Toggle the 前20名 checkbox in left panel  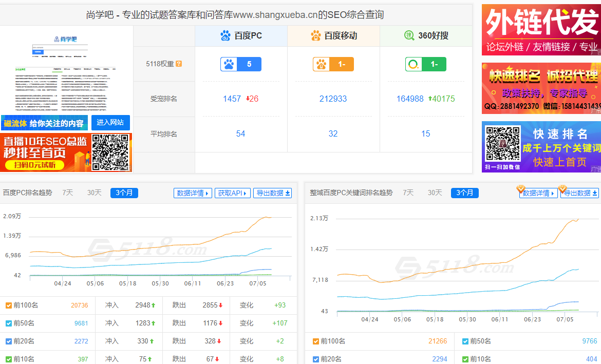point(8,341)
